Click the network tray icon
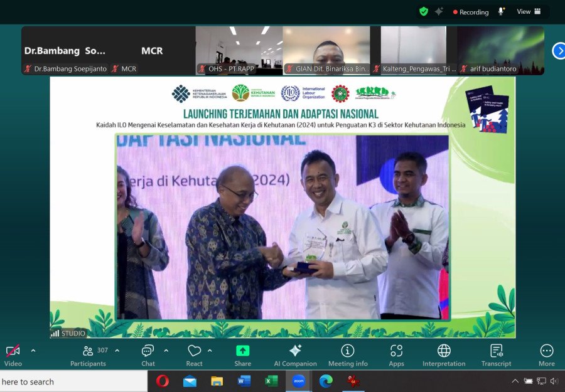 click(541, 381)
